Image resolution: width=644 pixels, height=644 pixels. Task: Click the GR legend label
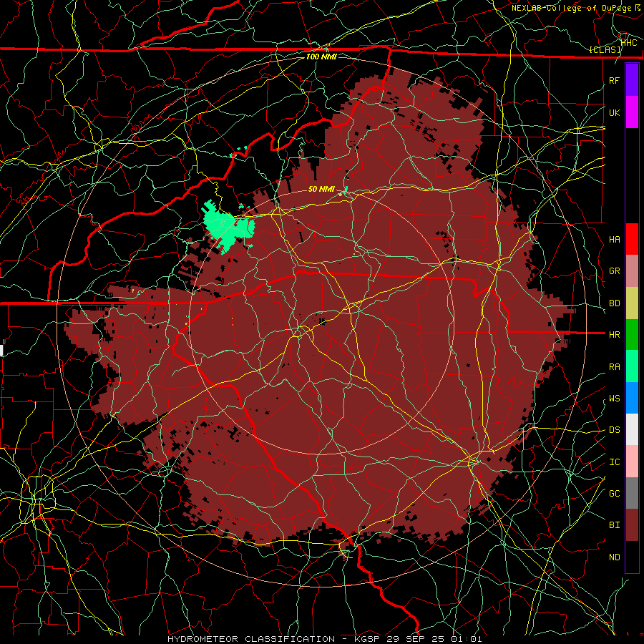click(615, 271)
